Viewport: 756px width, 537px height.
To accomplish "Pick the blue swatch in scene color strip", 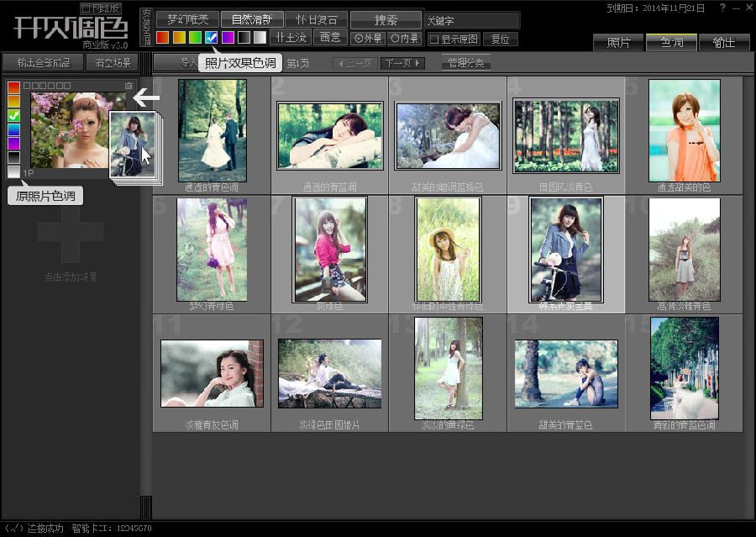I will coord(13,129).
